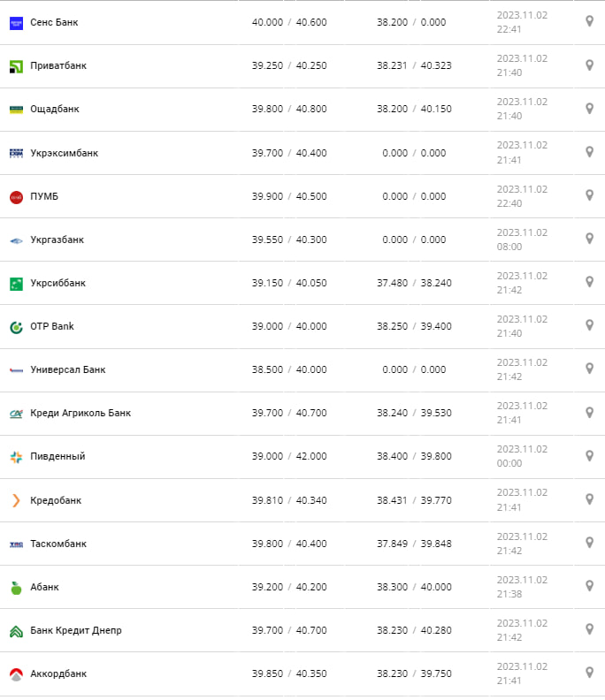Open the Укрэксимбанк bank name link
This screenshot has width=605, height=700.
click(x=64, y=153)
